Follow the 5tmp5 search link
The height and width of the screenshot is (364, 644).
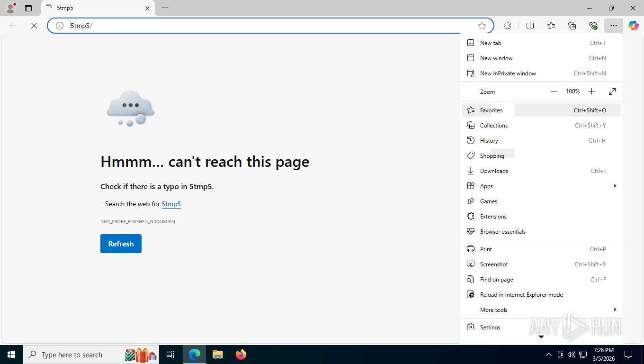pyautogui.click(x=171, y=204)
